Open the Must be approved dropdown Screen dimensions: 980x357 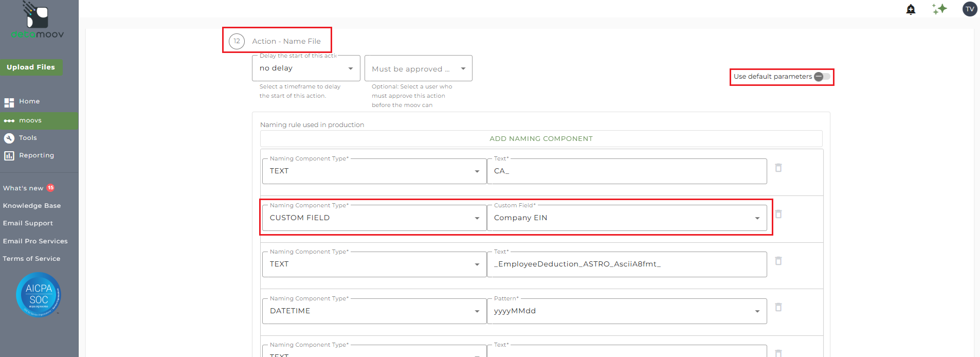click(x=418, y=69)
